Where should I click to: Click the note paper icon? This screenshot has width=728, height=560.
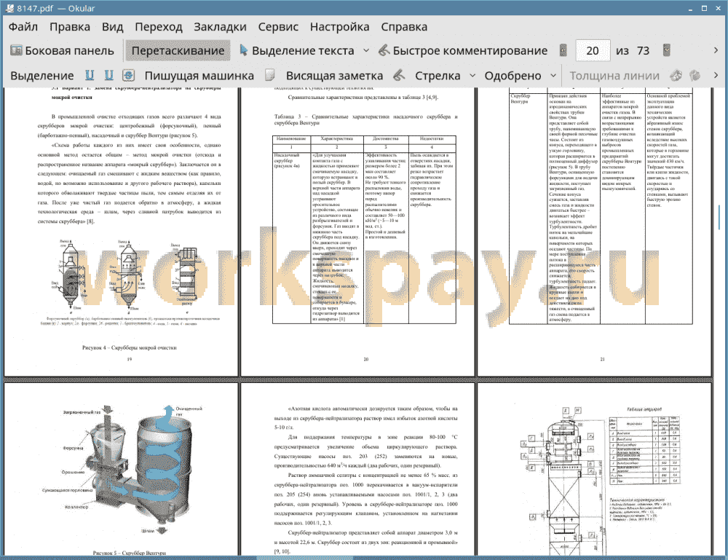point(270,75)
